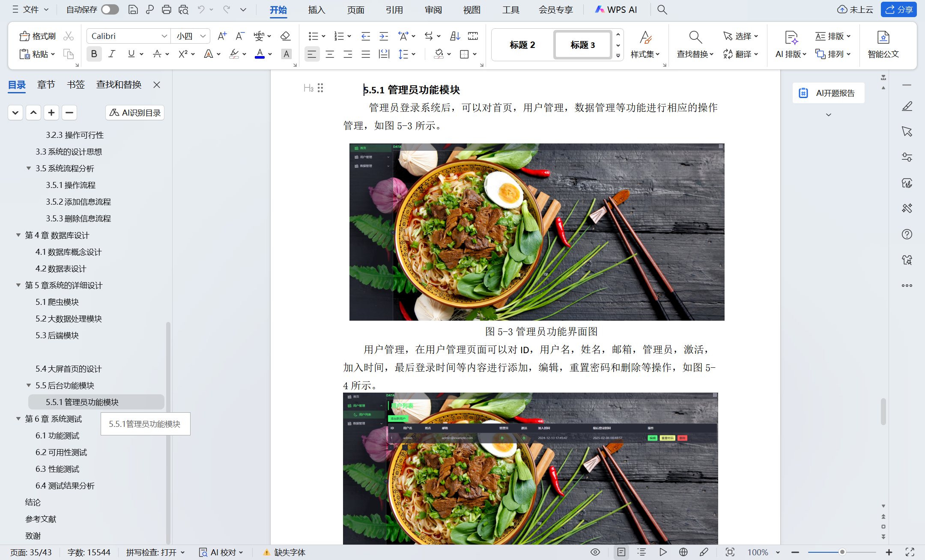Click the help question mark sidebar icon
Screen dimensions: 925x560
pos(907,234)
